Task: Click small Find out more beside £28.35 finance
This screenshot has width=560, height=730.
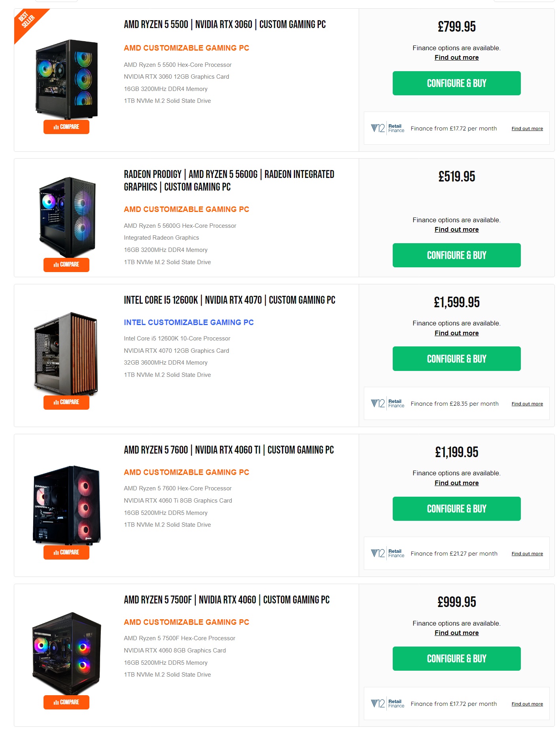Action: click(527, 404)
